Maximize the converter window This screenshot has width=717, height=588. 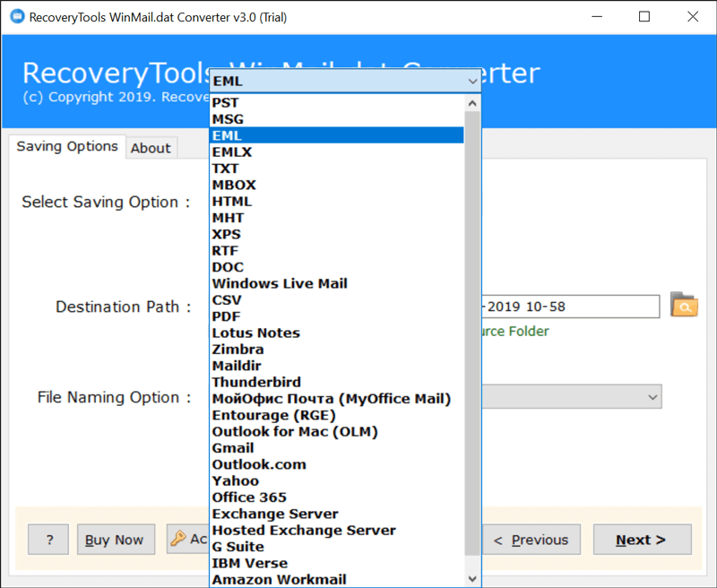[644, 17]
